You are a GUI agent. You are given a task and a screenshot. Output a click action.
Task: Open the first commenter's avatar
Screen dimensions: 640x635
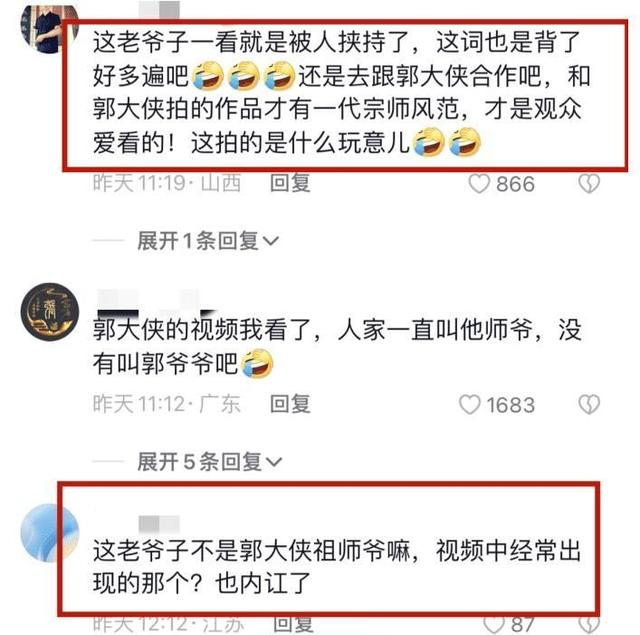click(x=49, y=29)
